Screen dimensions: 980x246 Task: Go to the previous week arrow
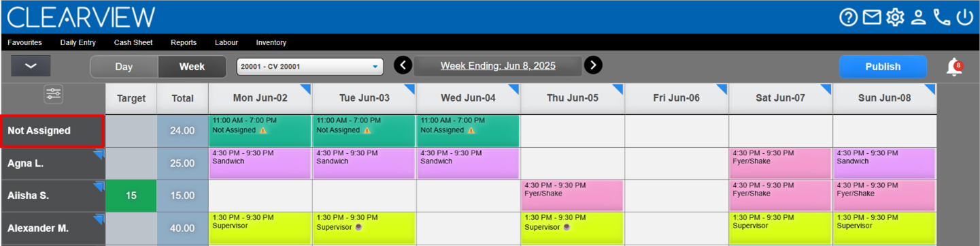[403, 65]
